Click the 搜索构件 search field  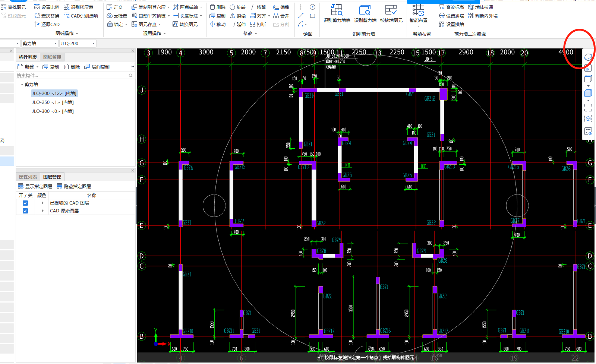75,76
